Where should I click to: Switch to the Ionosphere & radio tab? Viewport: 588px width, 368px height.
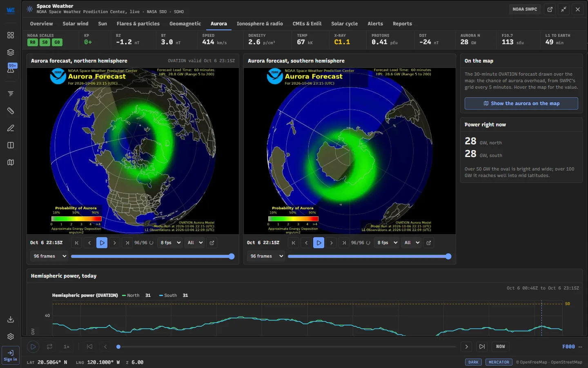(x=260, y=24)
